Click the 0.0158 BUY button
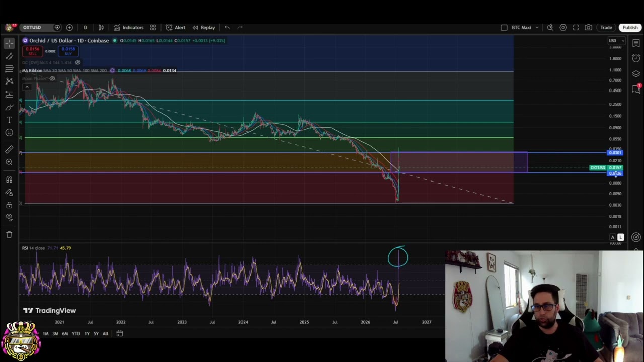This screenshot has height=362, width=644. [68, 51]
